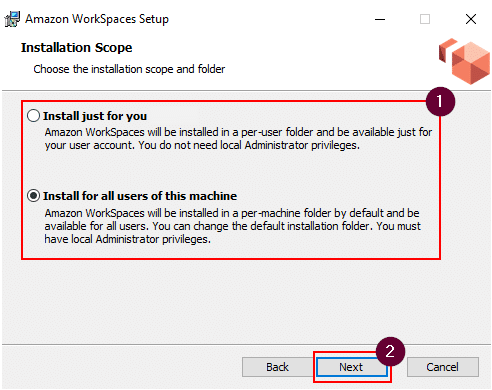Click the "Install just for you" bold label
This screenshot has height=390, width=492.
(95, 116)
